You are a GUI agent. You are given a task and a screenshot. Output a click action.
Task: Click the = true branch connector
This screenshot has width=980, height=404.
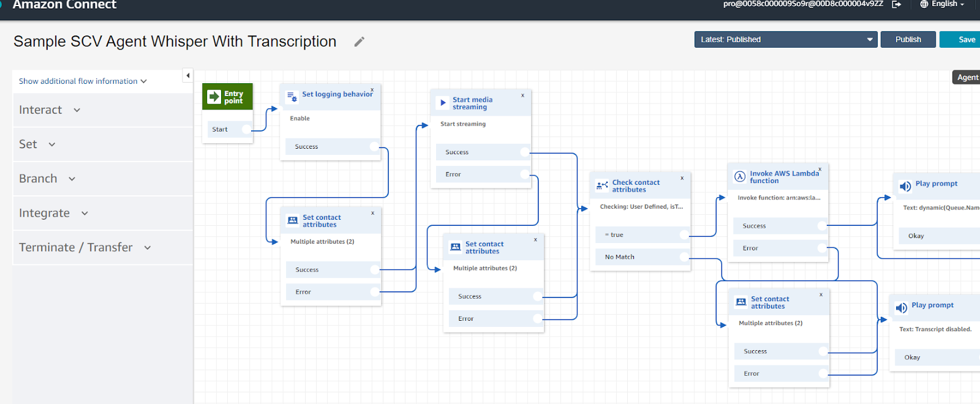tap(684, 235)
